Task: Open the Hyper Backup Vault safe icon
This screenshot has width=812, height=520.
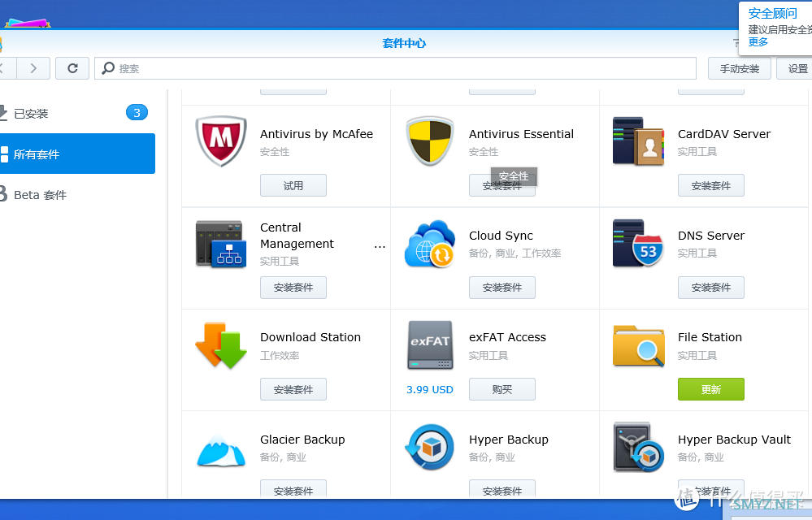Action: pyautogui.click(x=639, y=447)
